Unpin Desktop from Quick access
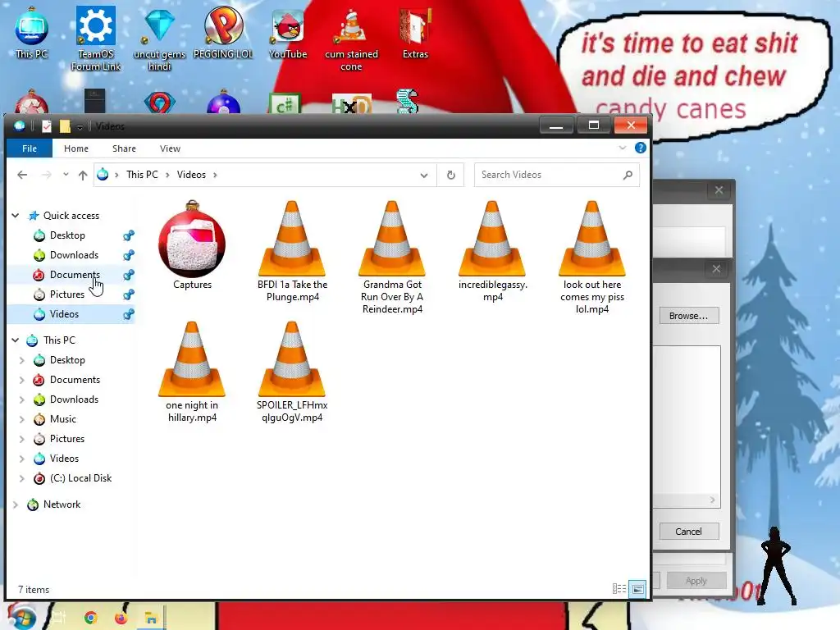The image size is (840, 630). pyautogui.click(x=129, y=235)
